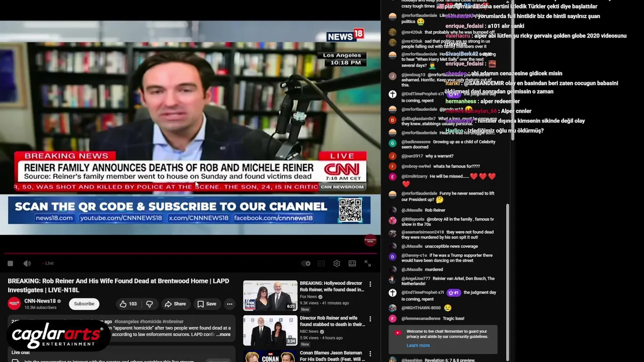The width and height of the screenshot is (644, 362).
Task: Open the 'Conan Blames Jason Bateman' video title
Action: pos(333,356)
